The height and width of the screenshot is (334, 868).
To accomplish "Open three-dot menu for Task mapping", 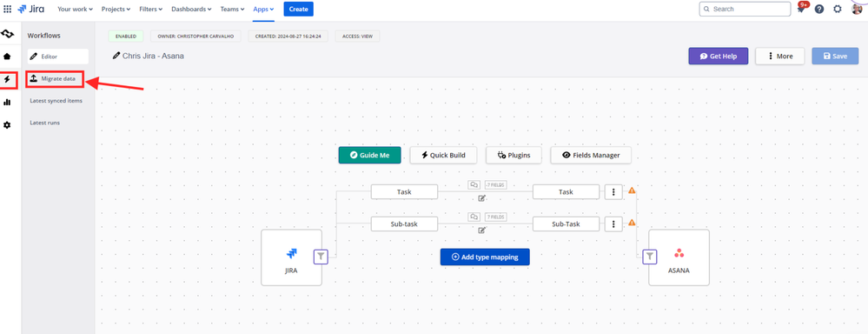I will pyautogui.click(x=613, y=191).
